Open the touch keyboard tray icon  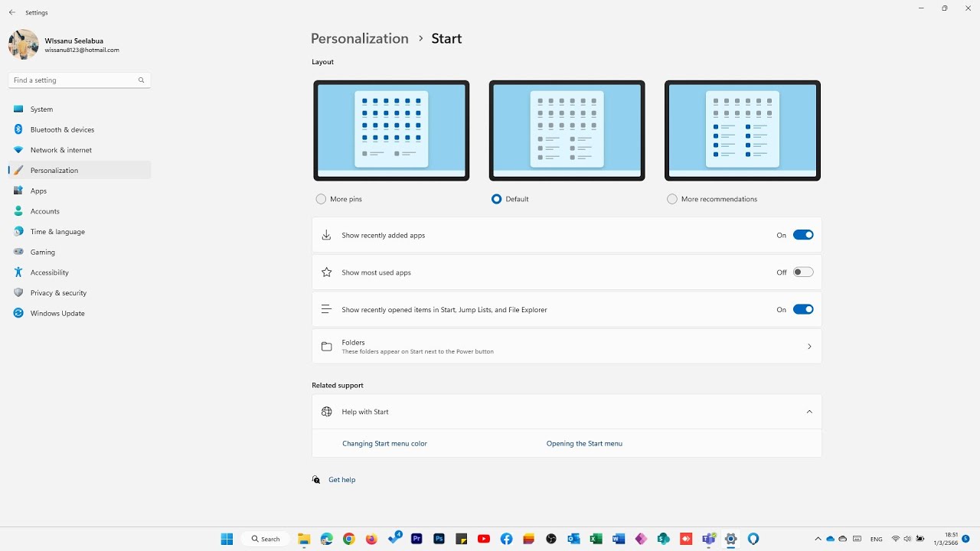pos(857,539)
